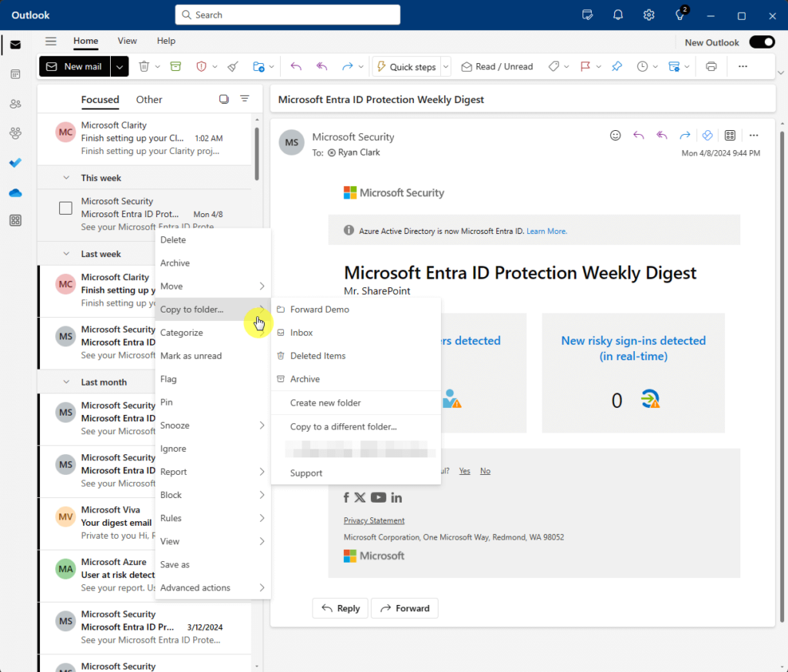Click the Report shield icon in ribbon

click(x=201, y=66)
